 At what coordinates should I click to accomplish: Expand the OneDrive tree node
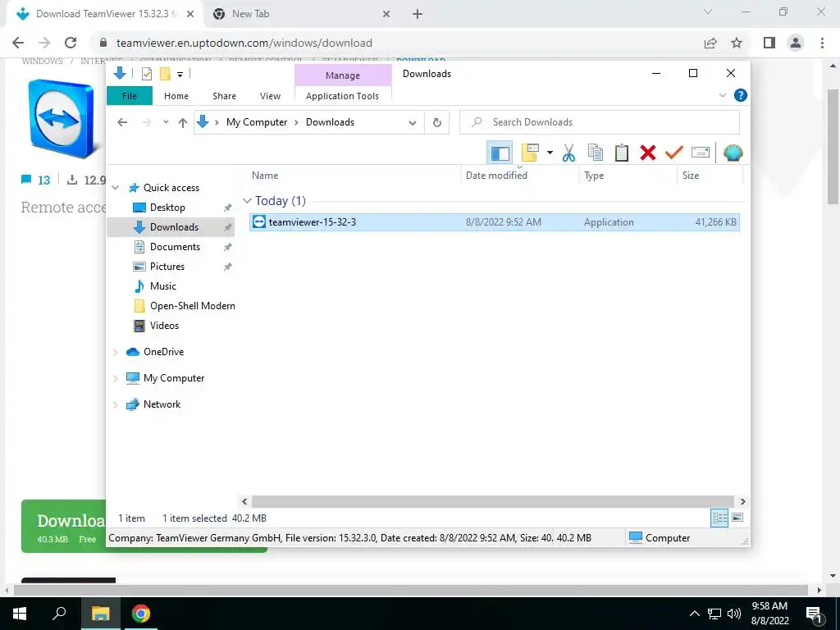115,353
